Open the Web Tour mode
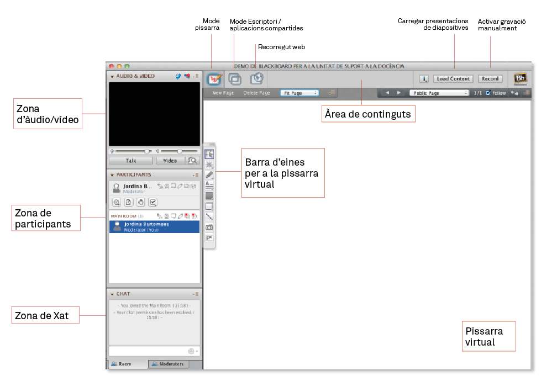 pyautogui.click(x=256, y=79)
